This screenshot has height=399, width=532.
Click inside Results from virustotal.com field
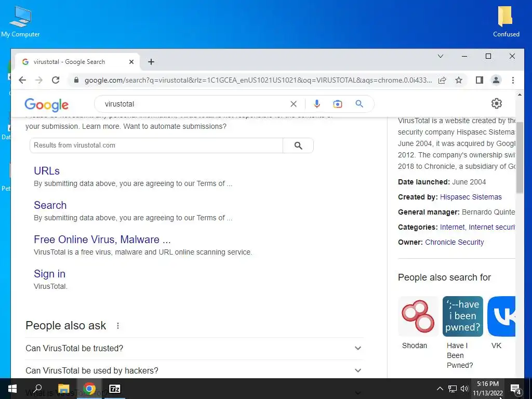pyautogui.click(x=156, y=145)
